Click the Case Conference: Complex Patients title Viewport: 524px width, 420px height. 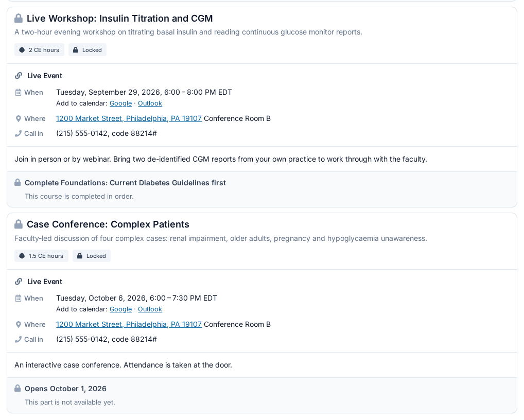(108, 224)
